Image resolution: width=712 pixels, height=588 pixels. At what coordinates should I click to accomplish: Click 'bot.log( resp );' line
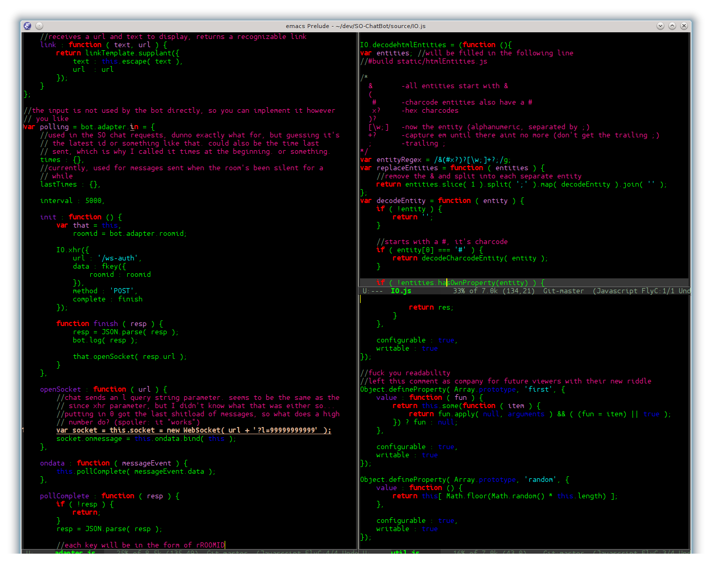105,340
